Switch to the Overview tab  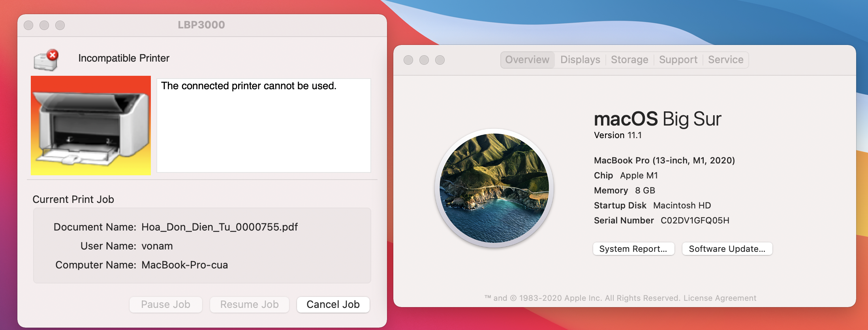click(527, 60)
